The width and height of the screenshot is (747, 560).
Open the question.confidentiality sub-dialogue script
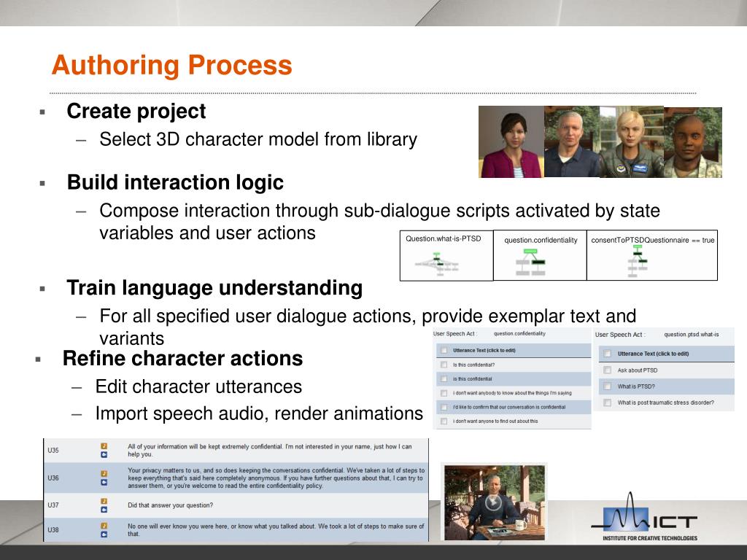tap(540, 255)
